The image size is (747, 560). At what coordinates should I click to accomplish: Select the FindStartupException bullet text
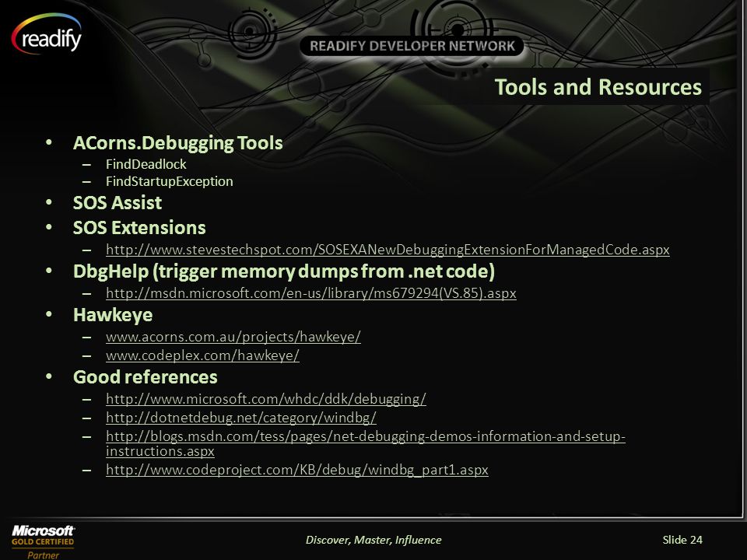pyautogui.click(x=169, y=181)
